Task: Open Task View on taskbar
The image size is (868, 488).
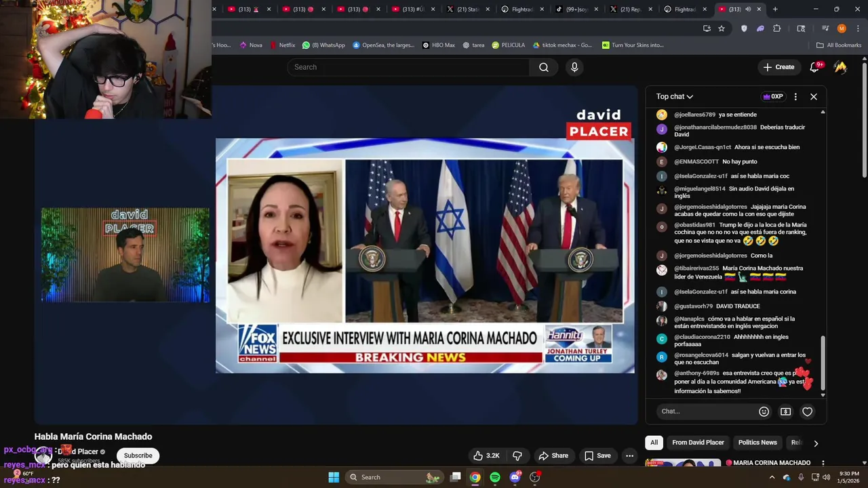Action: pos(456,477)
